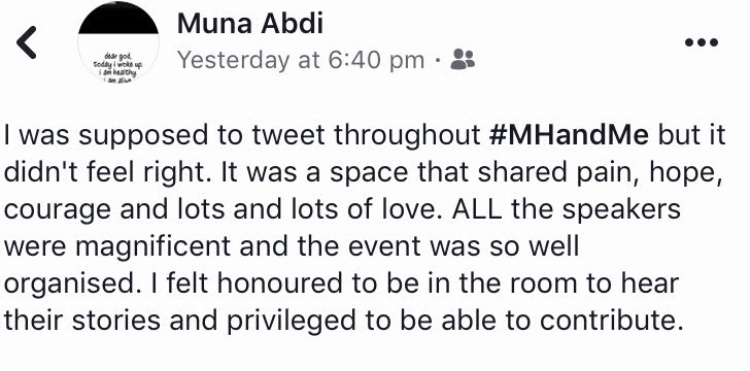Open the #MHandMe hashtag
750x371 pixels.
point(569,135)
